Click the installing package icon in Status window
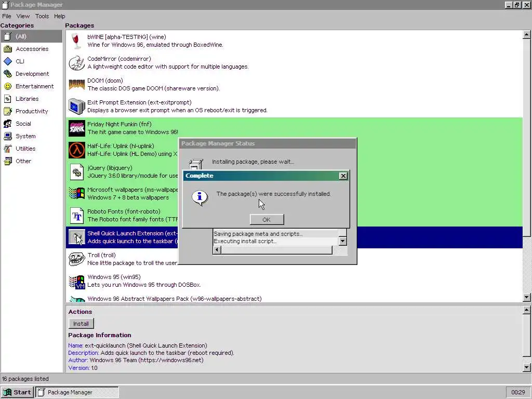Image resolution: width=532 pixels, height=399 pixels. (x=196, y=165)
